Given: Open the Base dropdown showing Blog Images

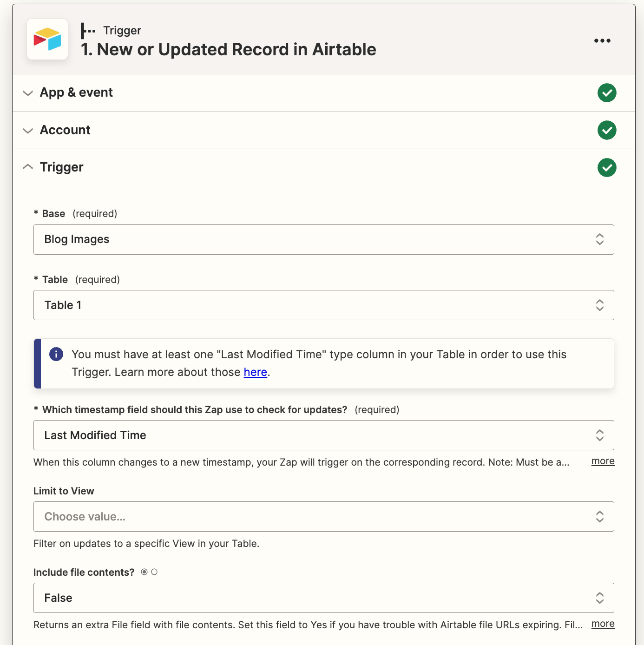Looking at the screenshot, I should click(x=324, y=239).
